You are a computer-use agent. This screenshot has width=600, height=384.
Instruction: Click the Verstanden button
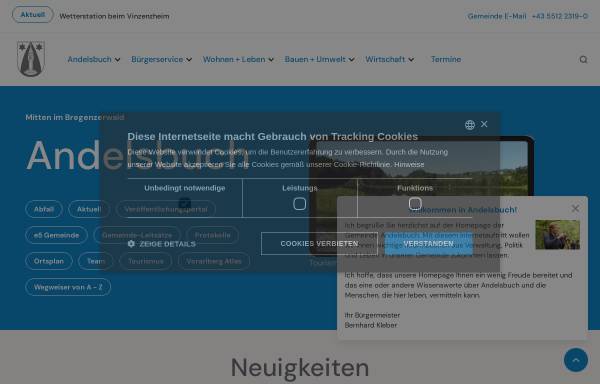428,244
